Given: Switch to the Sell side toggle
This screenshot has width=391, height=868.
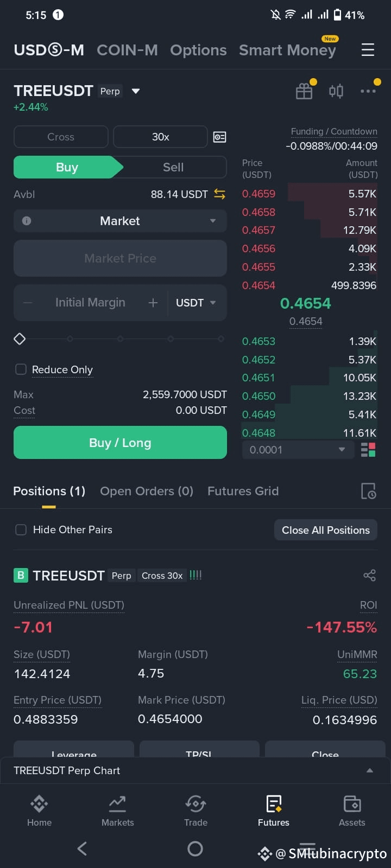Looking at the screenshot, I should [173, 167].
